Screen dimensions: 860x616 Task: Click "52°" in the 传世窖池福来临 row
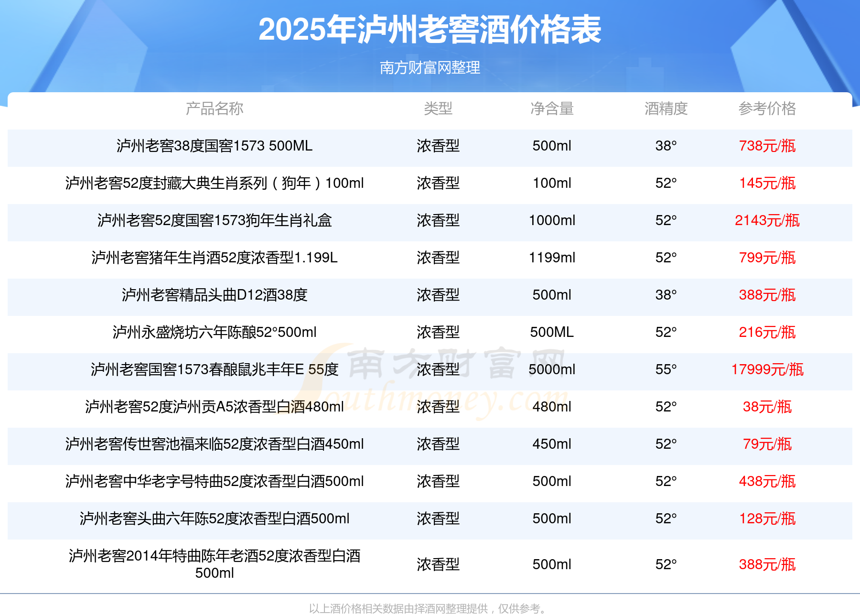pos(666,444)
